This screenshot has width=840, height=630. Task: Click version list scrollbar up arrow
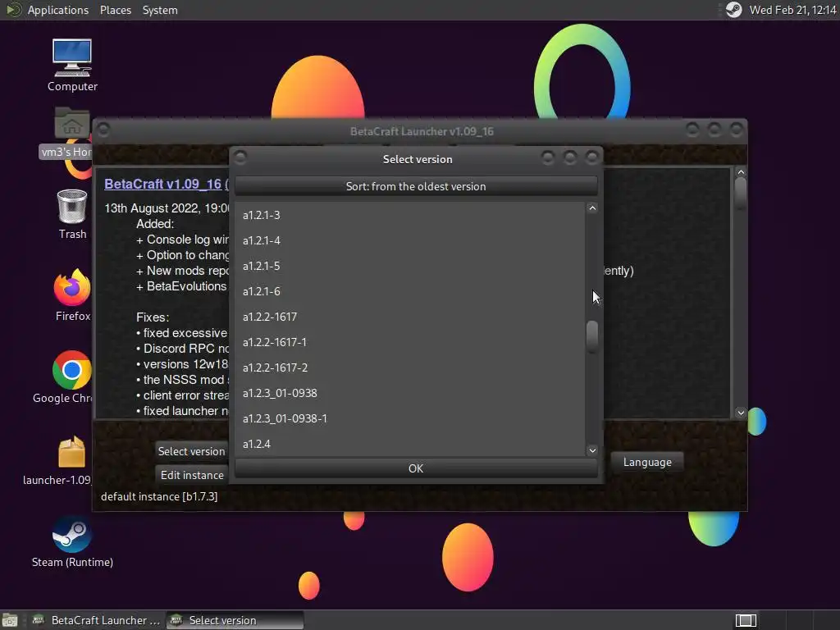point(592,208)
